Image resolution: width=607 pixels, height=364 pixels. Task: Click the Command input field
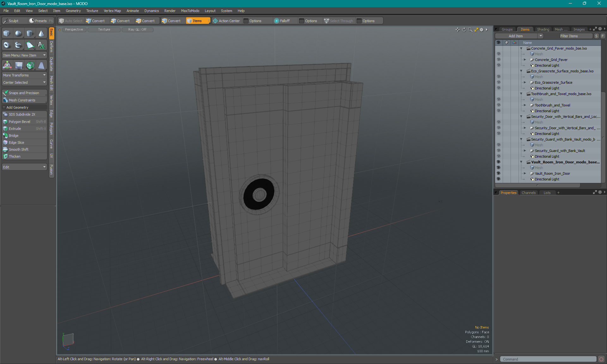coord(548,359)
